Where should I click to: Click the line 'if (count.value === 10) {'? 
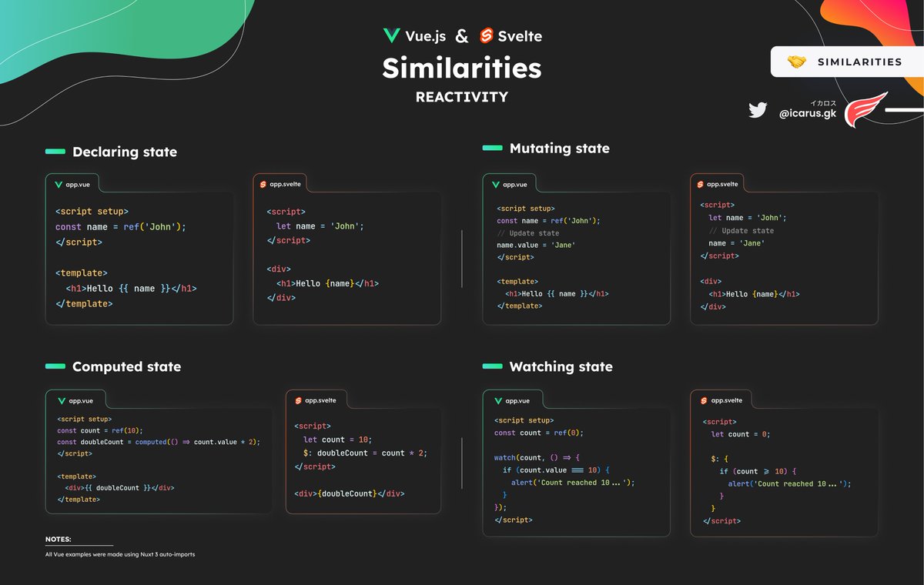point(557,470)
